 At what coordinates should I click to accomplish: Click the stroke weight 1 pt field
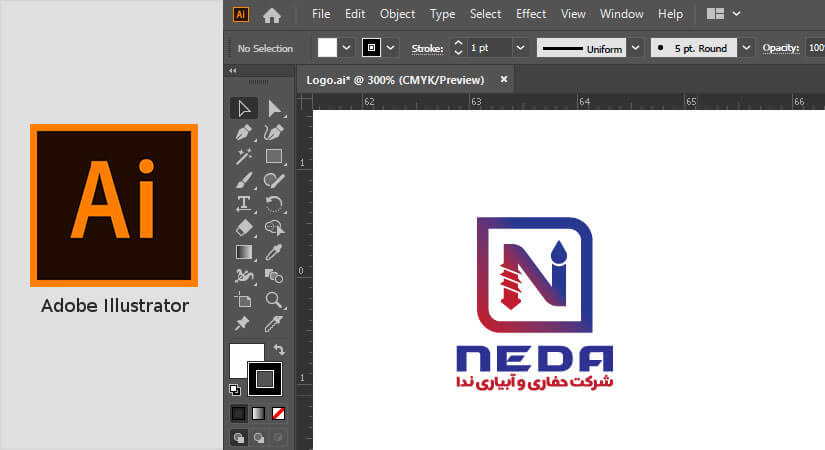pyautogui.click(x=489, y=48)
